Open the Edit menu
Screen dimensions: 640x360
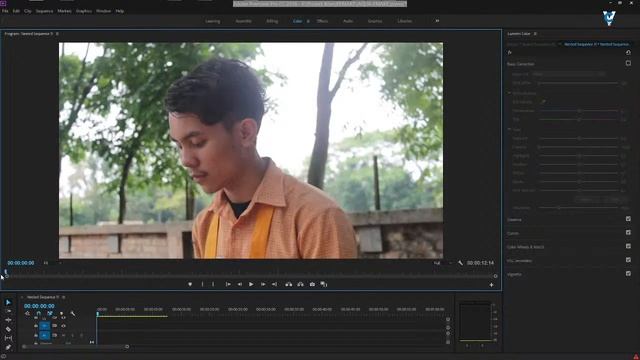pos(16,11)
